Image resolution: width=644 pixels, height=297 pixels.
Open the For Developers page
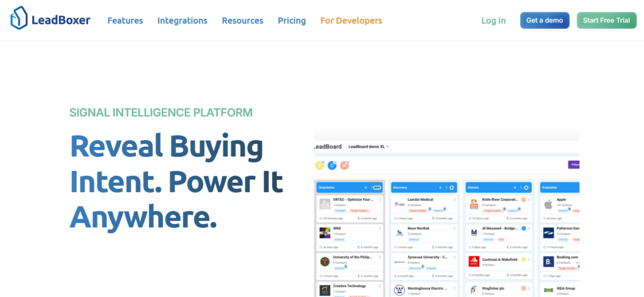[x=351, y=21]
